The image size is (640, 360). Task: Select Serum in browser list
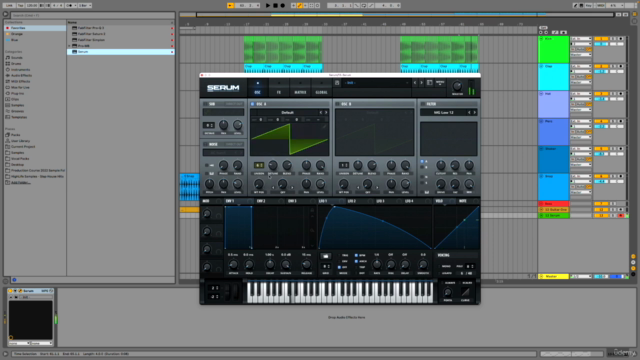[121, 52]
